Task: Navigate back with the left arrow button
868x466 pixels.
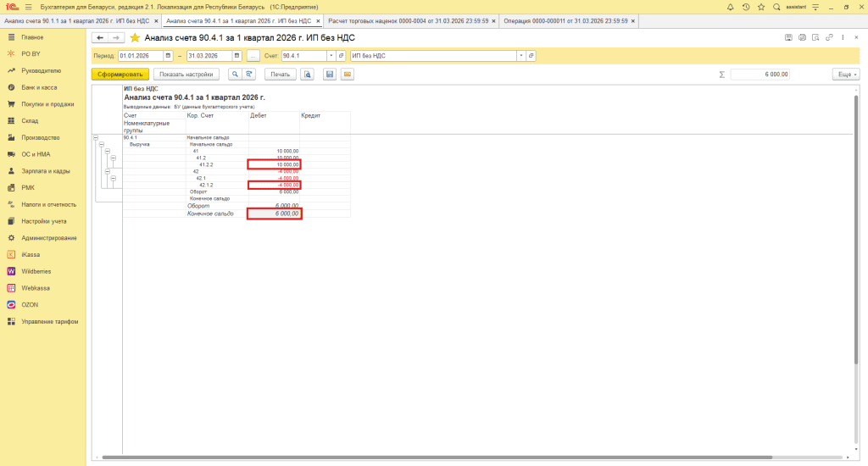Action: pos(99,38)
